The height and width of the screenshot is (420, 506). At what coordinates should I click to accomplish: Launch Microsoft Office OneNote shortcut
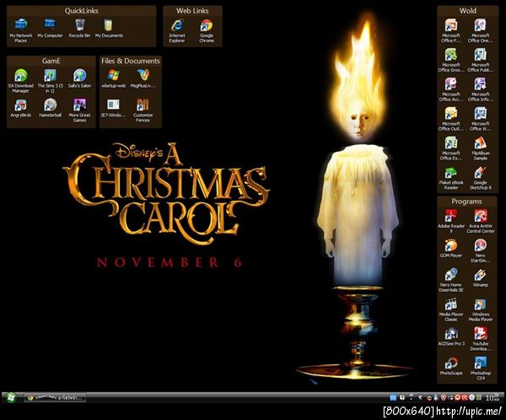click(480, 30)
